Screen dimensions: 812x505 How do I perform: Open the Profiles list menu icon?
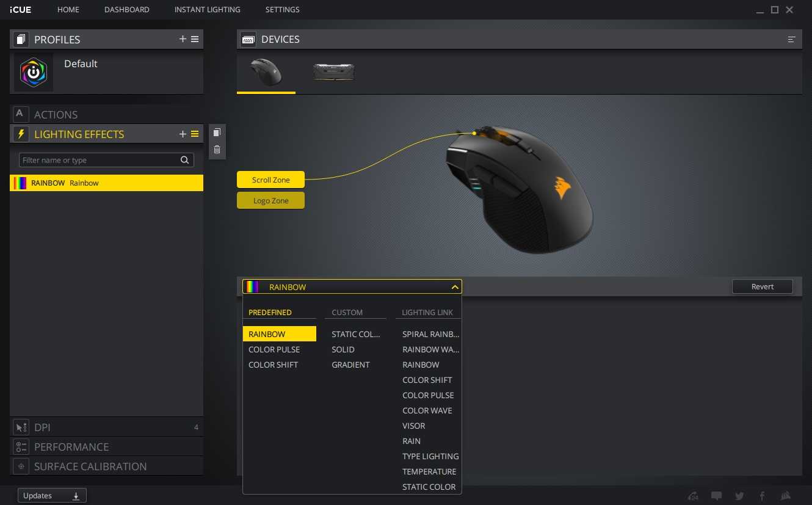point(195,39)
